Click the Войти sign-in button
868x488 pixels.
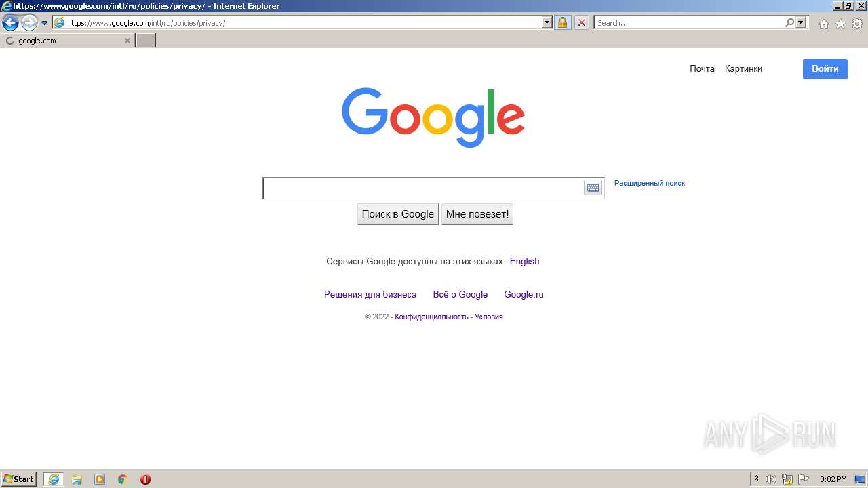pos(825,68)
